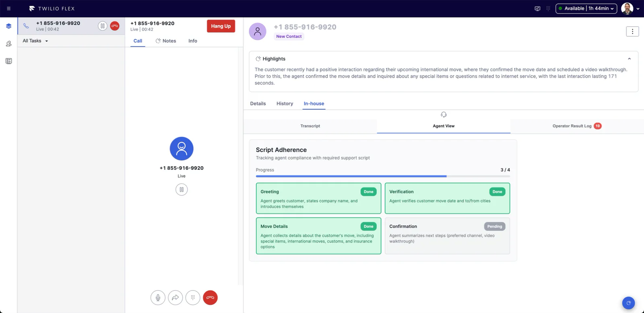The image size is (644, 313).
Task: Switch to the Call tab
Action: pos(138,41)
